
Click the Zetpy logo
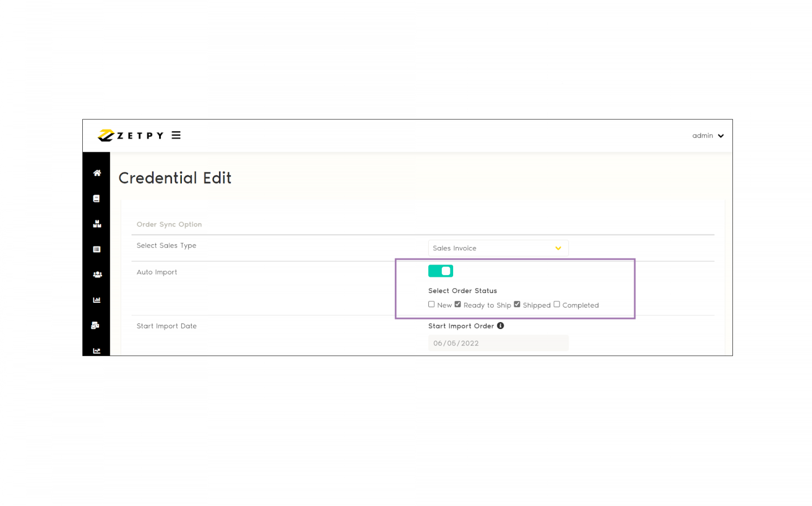pyautogui.click(x=130, y=135)
